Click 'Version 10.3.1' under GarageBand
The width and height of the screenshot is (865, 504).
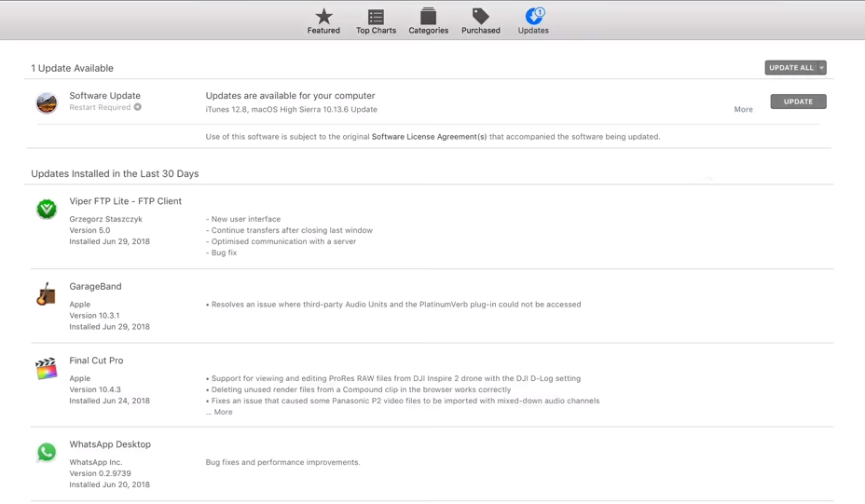click(94, 316)
